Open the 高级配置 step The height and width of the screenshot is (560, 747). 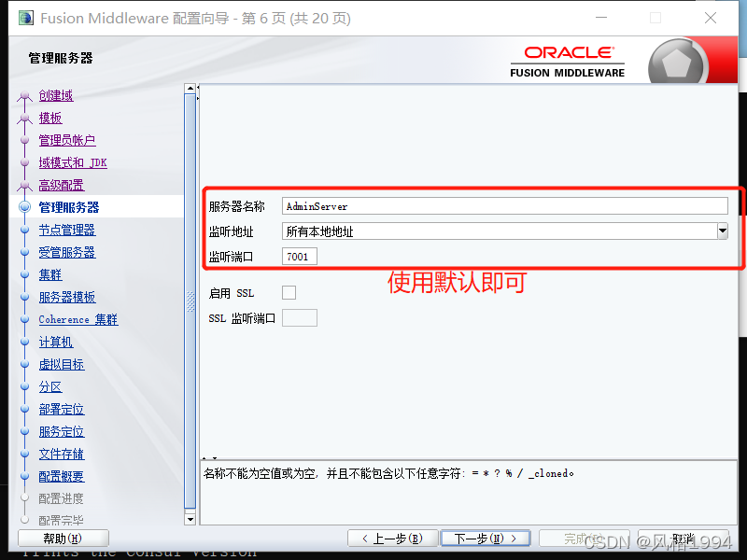point(62,185)
